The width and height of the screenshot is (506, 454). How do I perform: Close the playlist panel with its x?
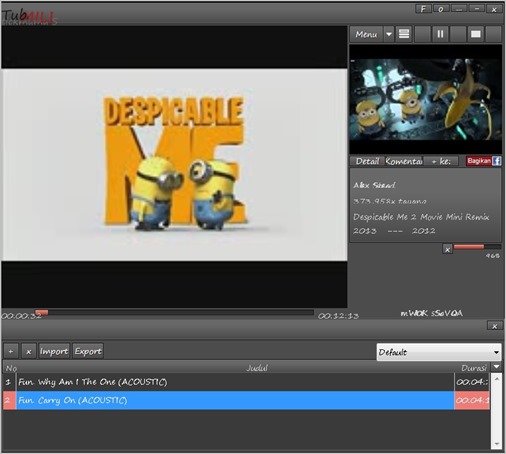495,326
